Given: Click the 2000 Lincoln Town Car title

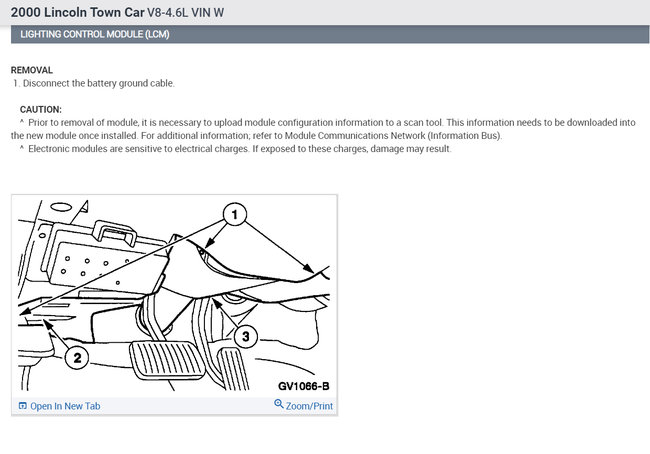Looking at the screenshot, I should click(x=78, y=12).
